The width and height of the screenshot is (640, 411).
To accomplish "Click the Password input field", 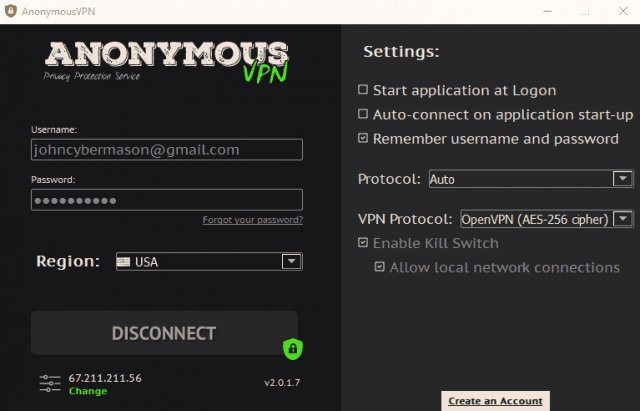I will tap(167, 200).
